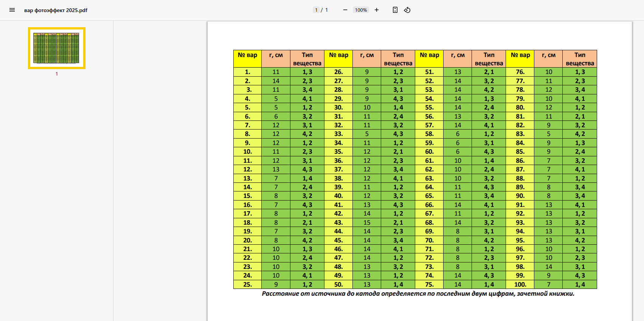The height and width of the screenshot is (321, 644).
Task: Click the italic footnote below the table
Action: click(418, 294)
